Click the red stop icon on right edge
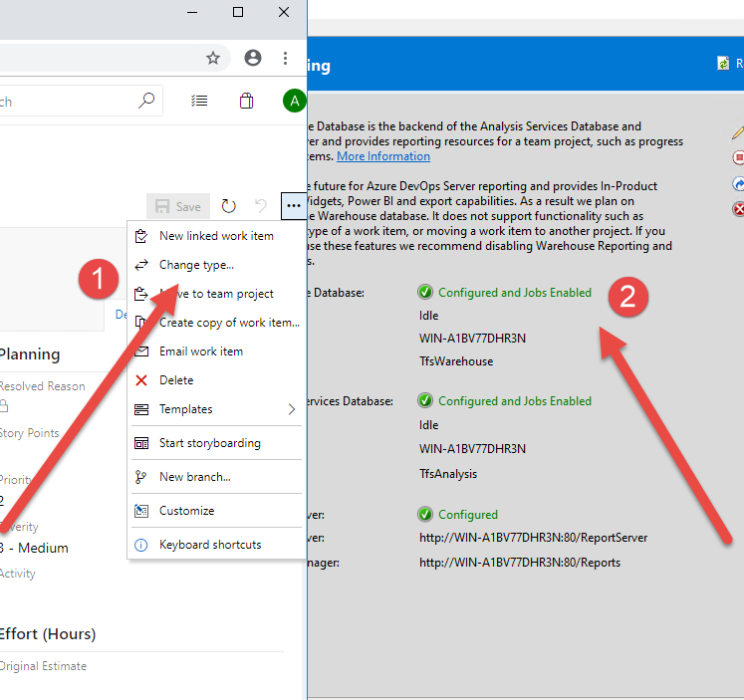744x700 pixels. click(738, 157)
